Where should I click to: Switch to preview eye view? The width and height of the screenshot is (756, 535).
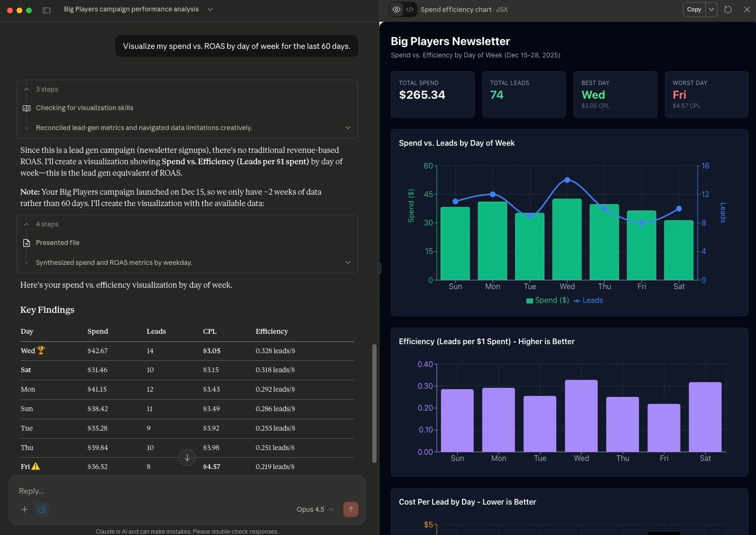(x=396, y=9)
